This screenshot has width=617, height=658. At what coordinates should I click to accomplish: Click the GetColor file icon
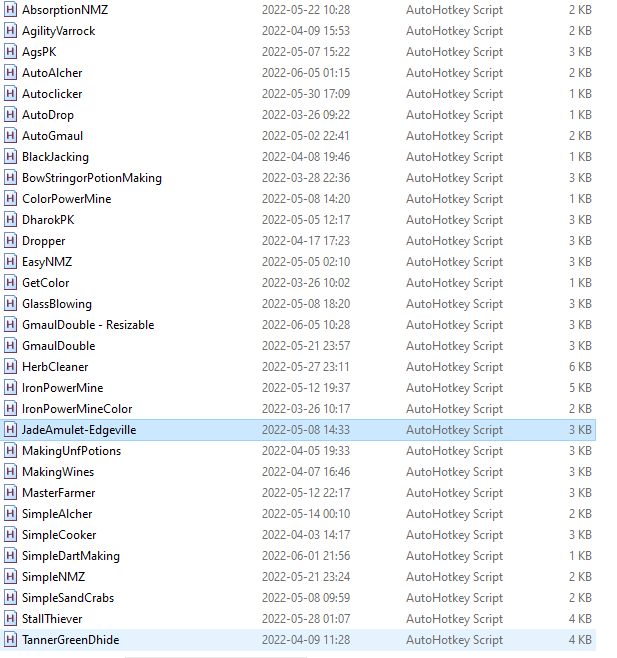click(x=10, y=282)
